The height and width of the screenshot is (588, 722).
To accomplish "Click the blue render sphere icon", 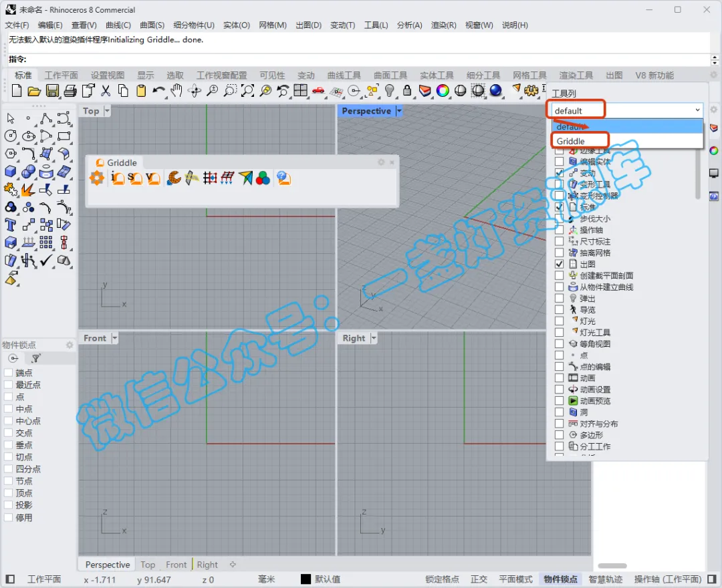I will (x=495, y=91).
